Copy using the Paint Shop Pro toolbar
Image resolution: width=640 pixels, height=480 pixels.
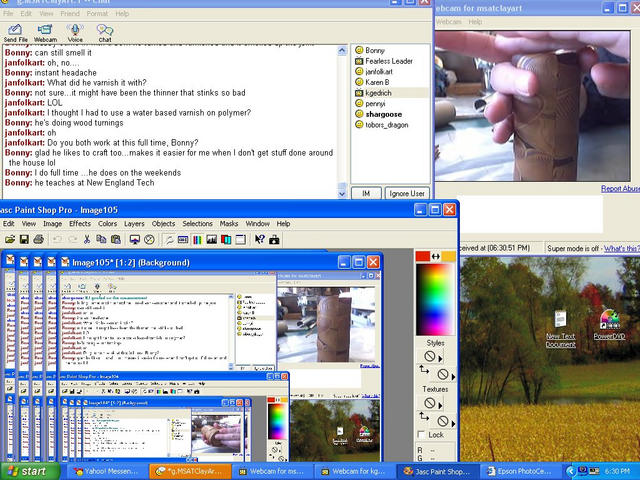(101, 240)
